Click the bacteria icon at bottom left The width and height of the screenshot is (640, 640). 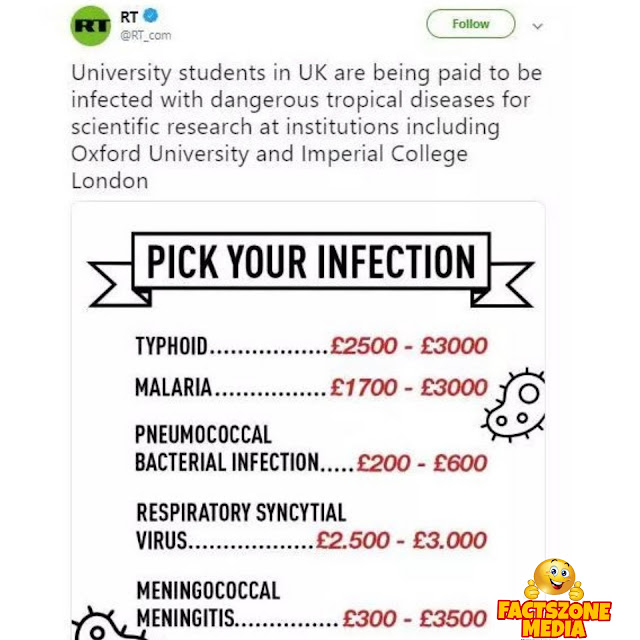coord(107,624)
